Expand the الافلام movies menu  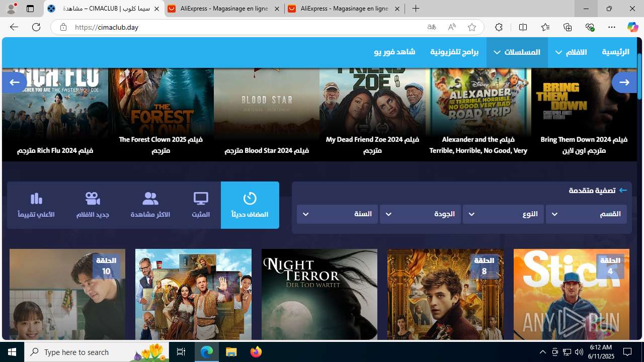[571, 52]
